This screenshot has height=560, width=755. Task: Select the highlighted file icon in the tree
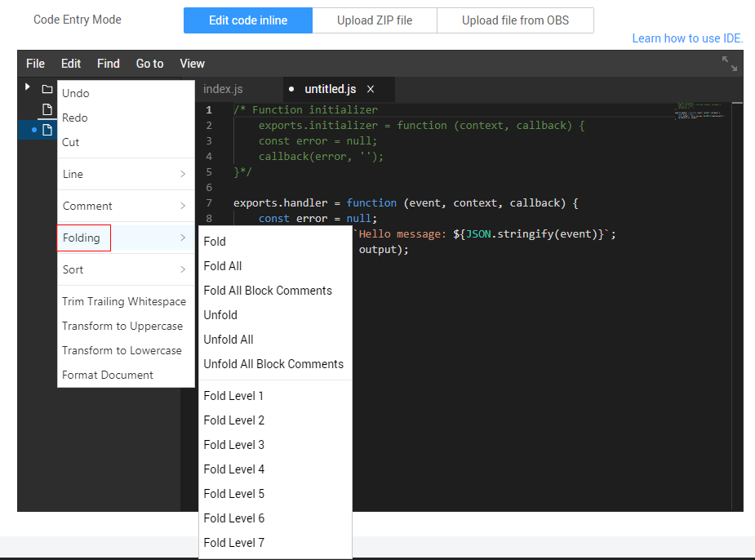tap(47, 130)
